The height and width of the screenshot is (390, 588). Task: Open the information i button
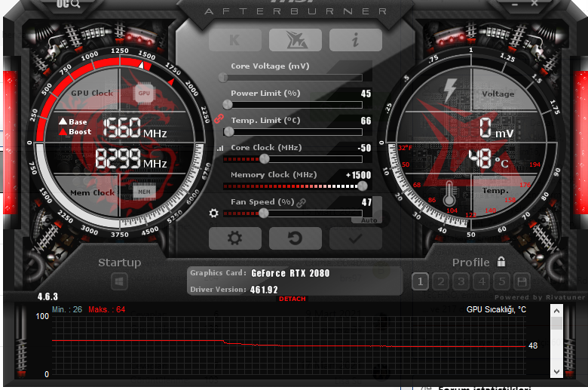point(356,40)
